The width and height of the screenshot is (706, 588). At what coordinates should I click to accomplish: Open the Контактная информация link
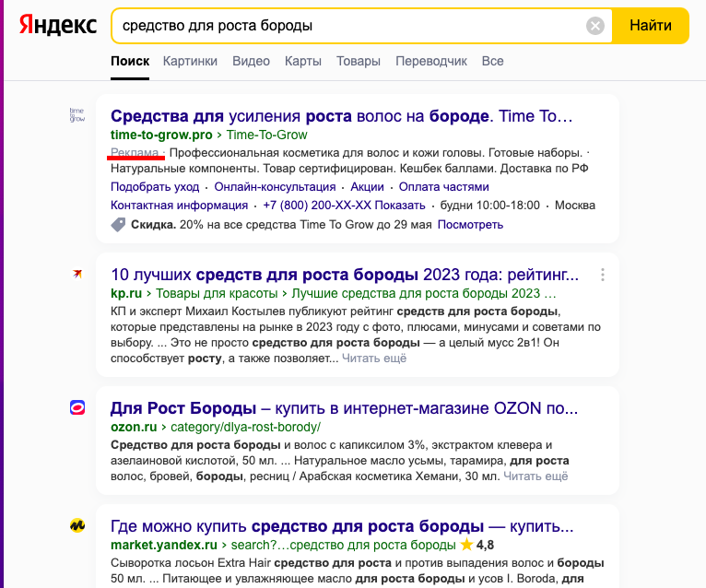click(179, 206)
